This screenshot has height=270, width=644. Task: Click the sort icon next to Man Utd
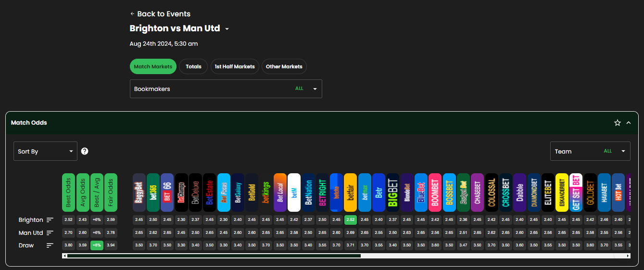[x=50, y=233]
